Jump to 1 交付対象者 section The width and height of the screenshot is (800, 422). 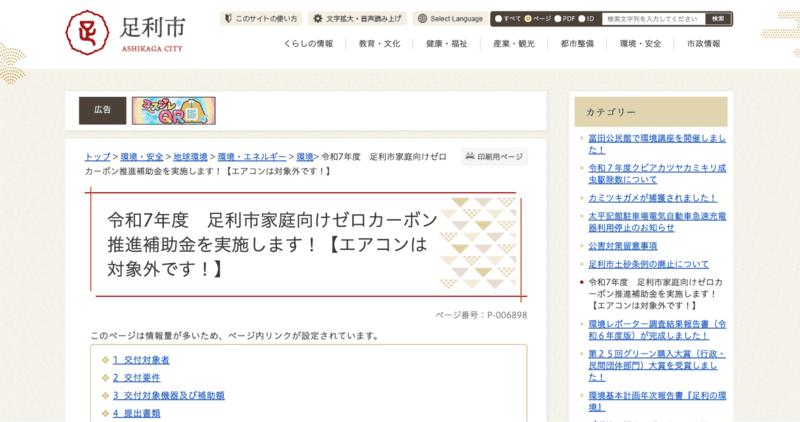141,359
